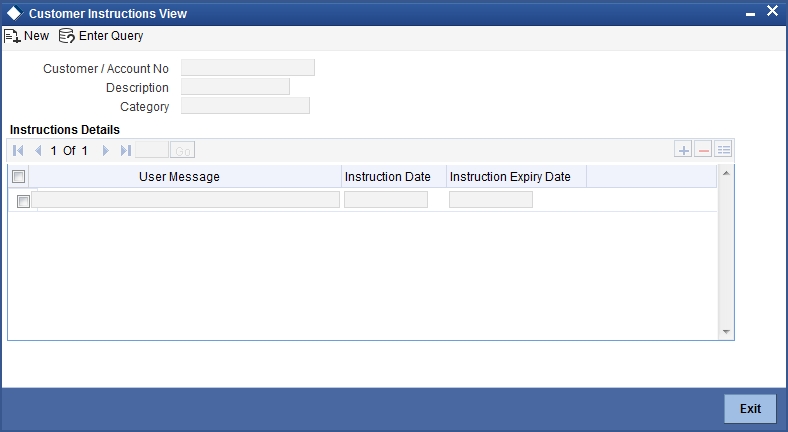
Task: Click the Instruction Expiry Date cell
Action: (491, 199)
